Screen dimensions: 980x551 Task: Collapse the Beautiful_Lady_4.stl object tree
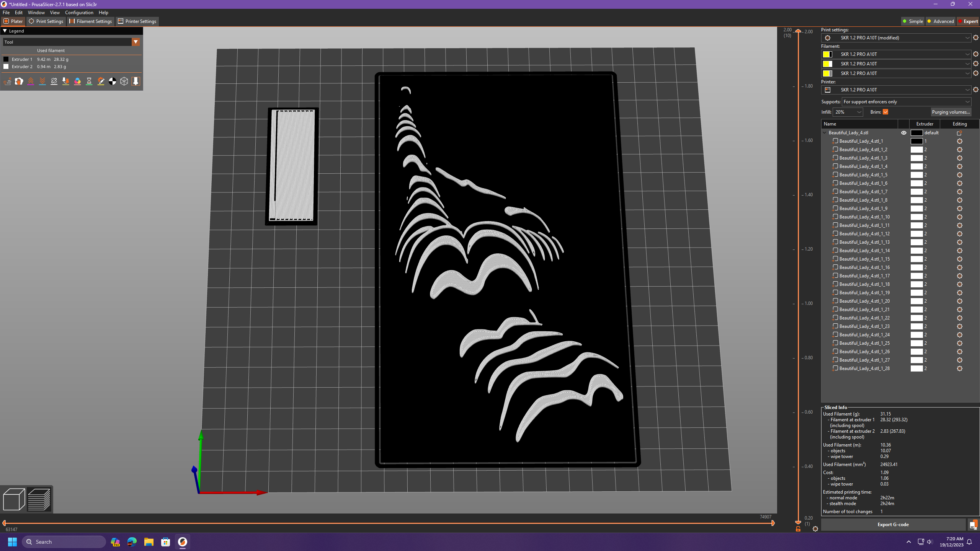click(x=825, y=133)
